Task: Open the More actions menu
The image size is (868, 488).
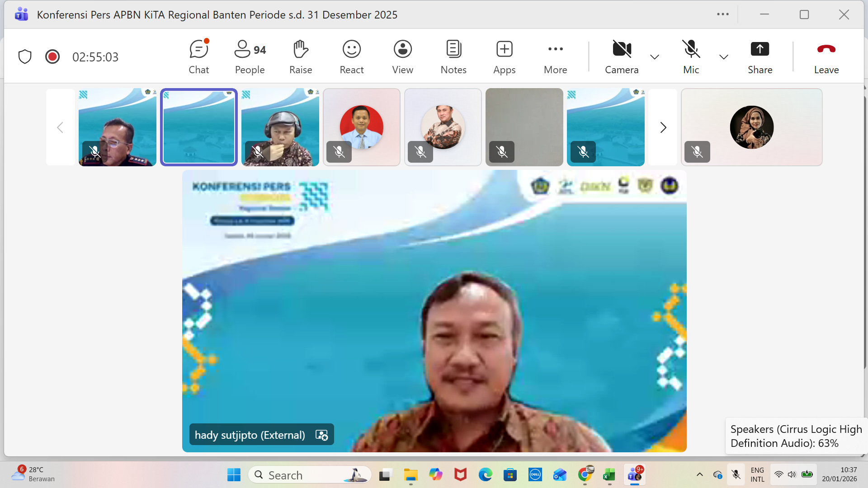Action: point(555,57)
